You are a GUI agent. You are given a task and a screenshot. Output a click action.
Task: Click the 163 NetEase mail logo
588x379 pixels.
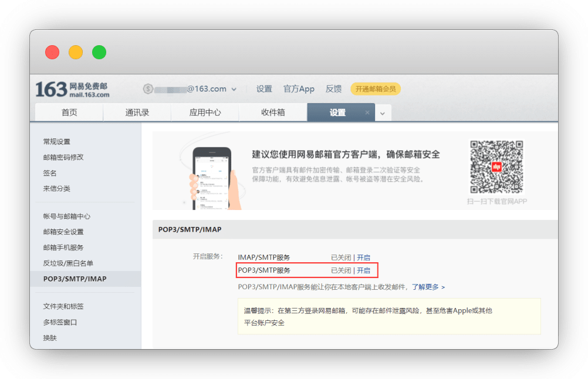click(x=72, y=89)
